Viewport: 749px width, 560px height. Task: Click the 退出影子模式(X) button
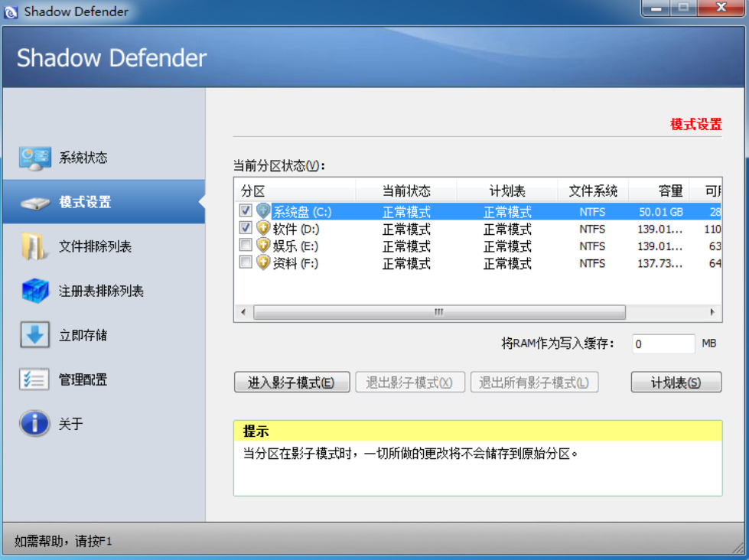click(410, 383)
